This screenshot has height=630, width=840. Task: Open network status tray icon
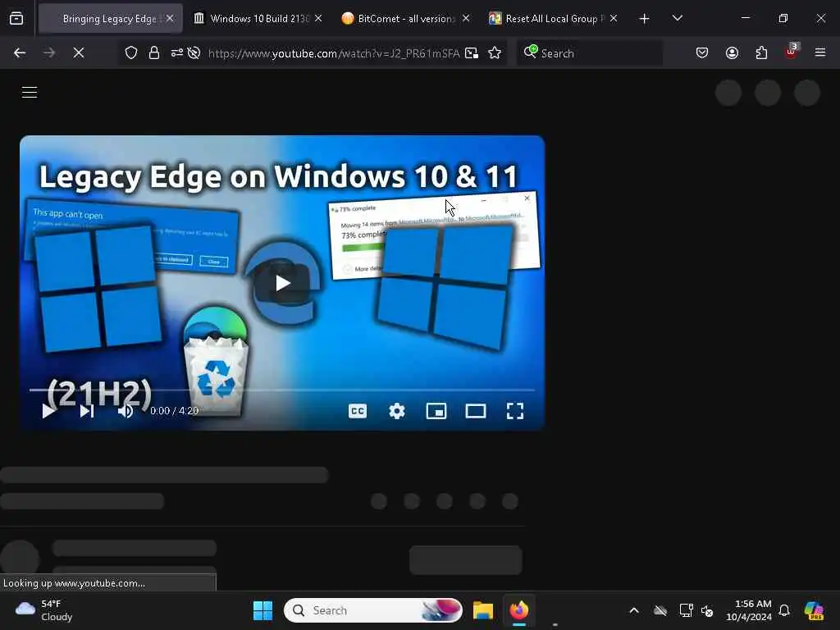coord(686,610)
